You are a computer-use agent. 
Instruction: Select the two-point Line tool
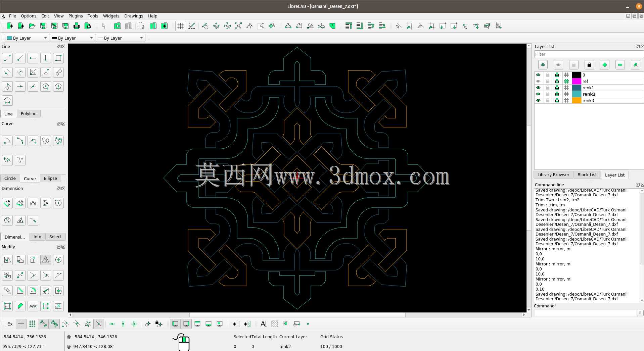coord(7,58)
